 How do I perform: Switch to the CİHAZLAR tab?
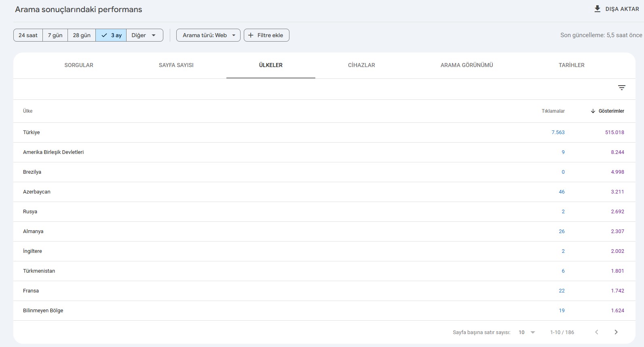pyautogui.click(x=361, y=65)
